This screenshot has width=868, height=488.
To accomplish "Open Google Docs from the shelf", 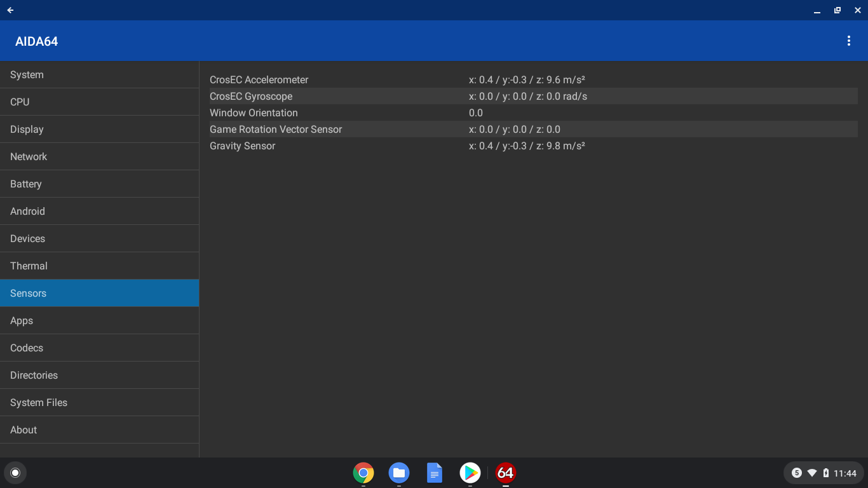I will click(435, 473).
